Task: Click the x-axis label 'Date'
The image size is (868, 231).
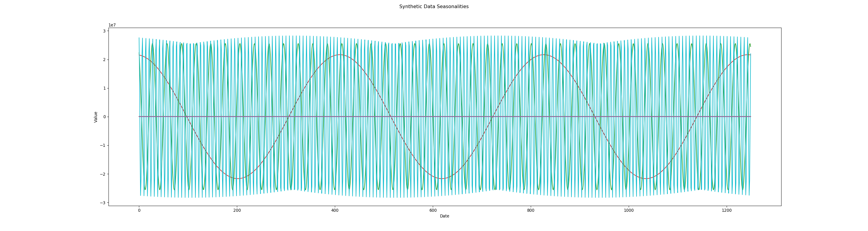Action: 445,216
